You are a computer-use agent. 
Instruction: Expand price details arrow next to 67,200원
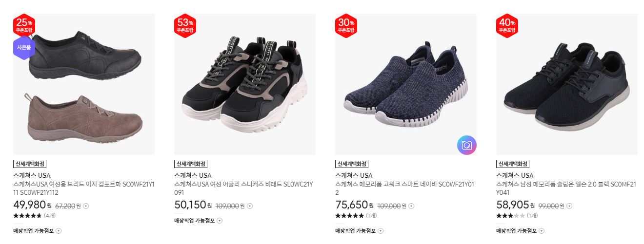coord(86,206)
